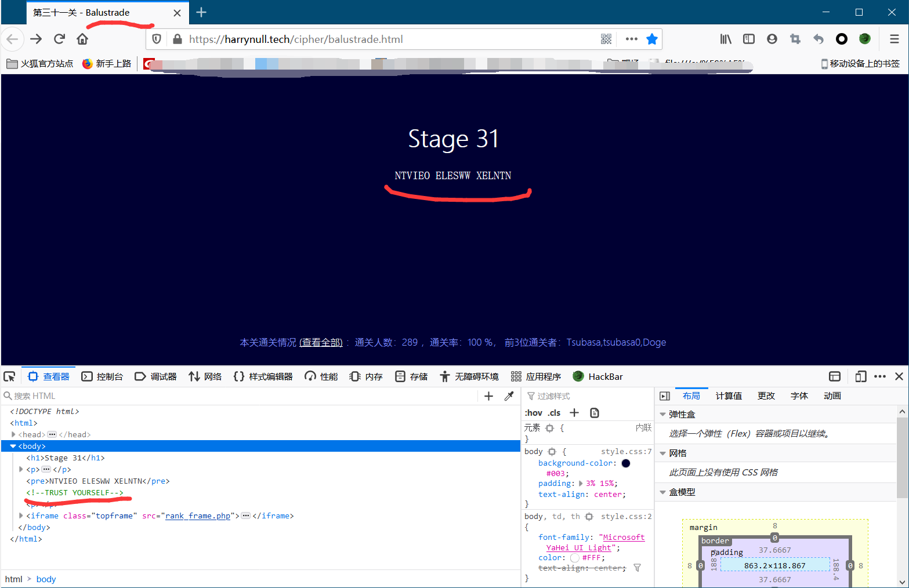Switch to Animations (动画) side tab

coord(832,396)
